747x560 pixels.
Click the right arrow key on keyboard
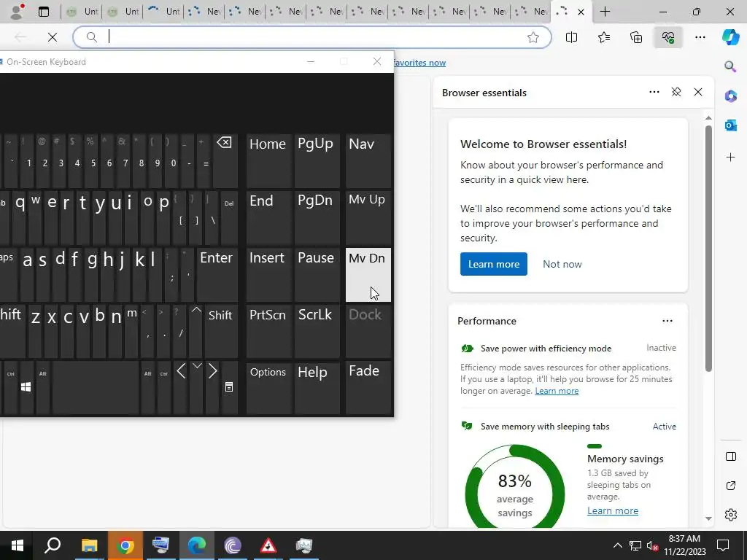click(x=212, y=387)
